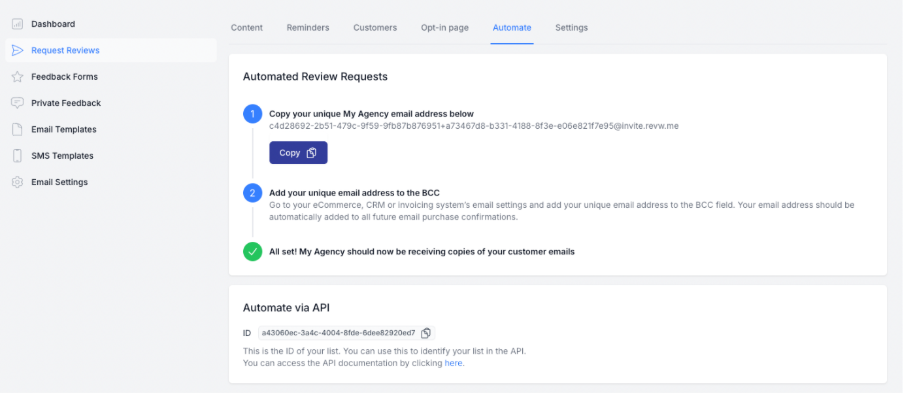Viewport: 903px width, 393px height.
Task: Click 'Add your unique email address to the BCC'
Action: [x=354, y=193]
